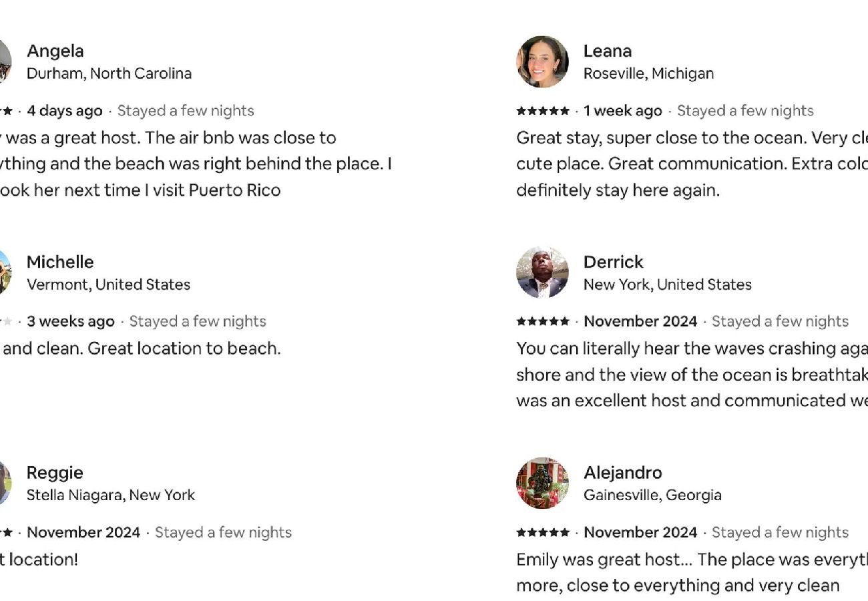Click the reviewer name Angela
Viewport: 868px width, 601px height.
click(55, 51)
